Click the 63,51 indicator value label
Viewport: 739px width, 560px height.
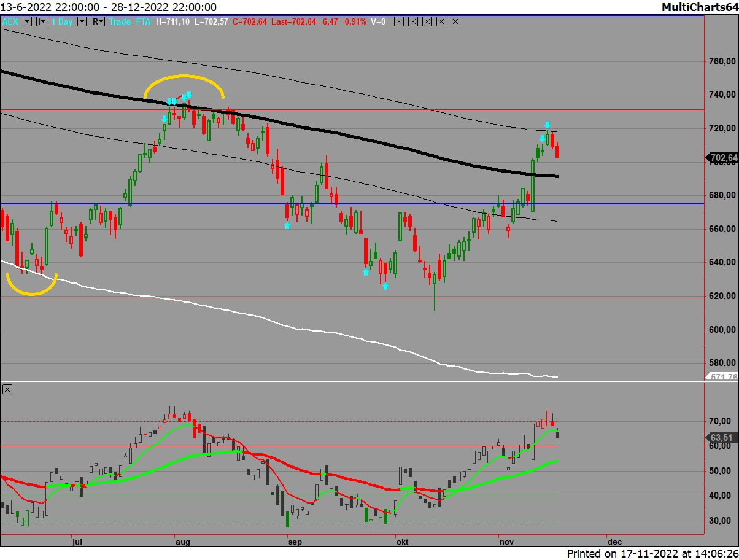pyautogui.click(x=722, y=437)
